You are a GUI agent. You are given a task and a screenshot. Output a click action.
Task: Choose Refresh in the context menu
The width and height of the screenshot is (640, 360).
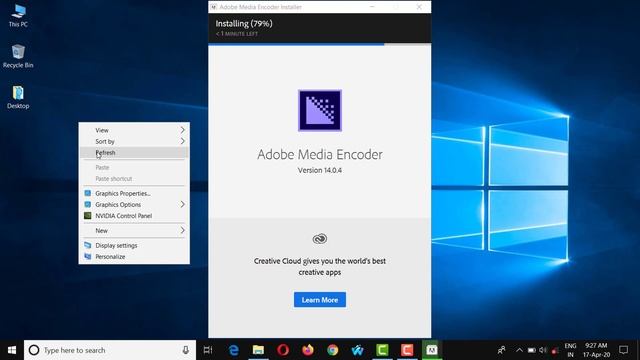pyautogui.click(x=134, y=152)
